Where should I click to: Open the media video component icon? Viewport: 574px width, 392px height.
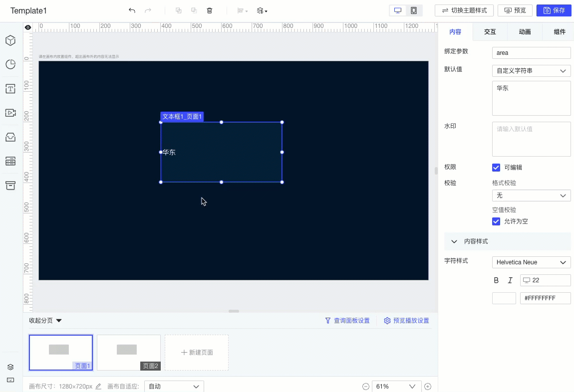[x=10, y=113]
